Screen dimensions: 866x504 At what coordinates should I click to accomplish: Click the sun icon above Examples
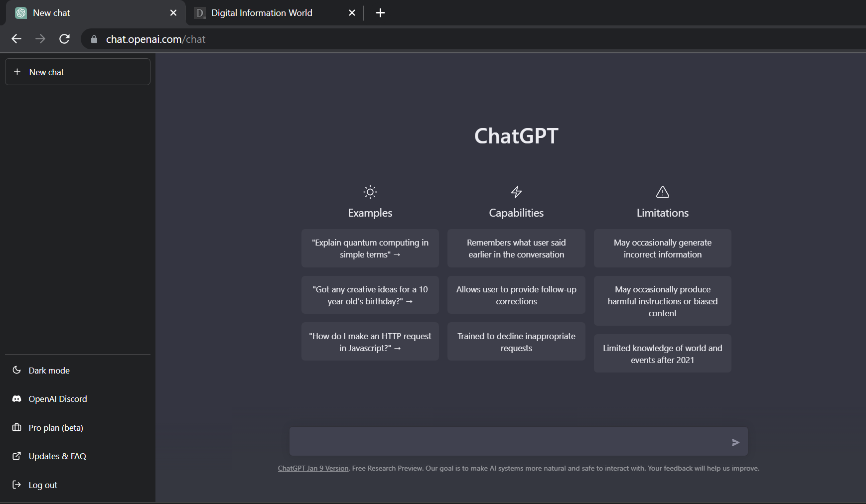click(370, 192)
